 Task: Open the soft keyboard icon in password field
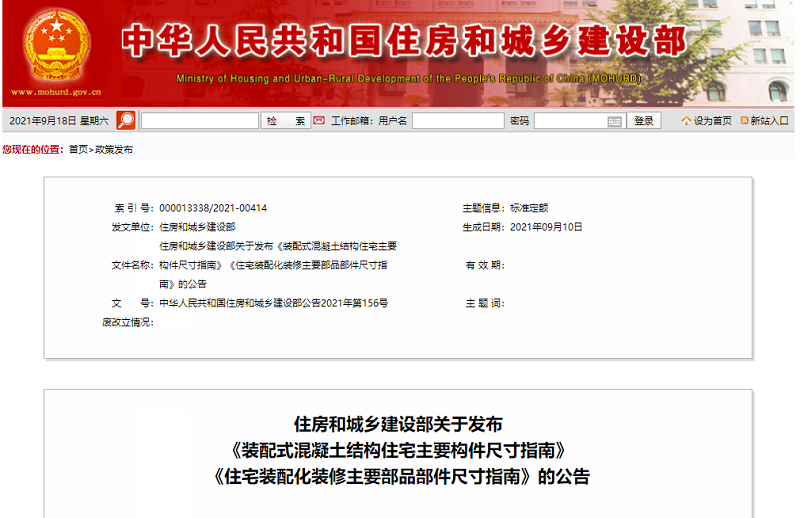point(614,121)
